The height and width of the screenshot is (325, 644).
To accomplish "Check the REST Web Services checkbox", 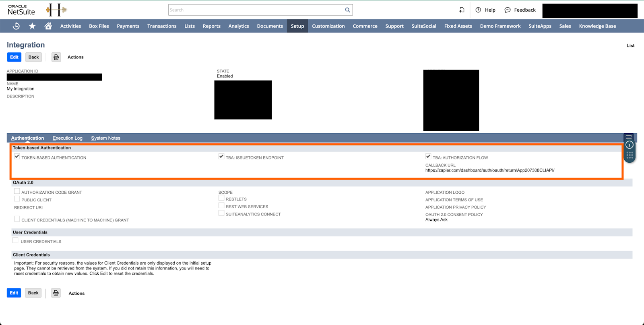I will tap(221, 206).
